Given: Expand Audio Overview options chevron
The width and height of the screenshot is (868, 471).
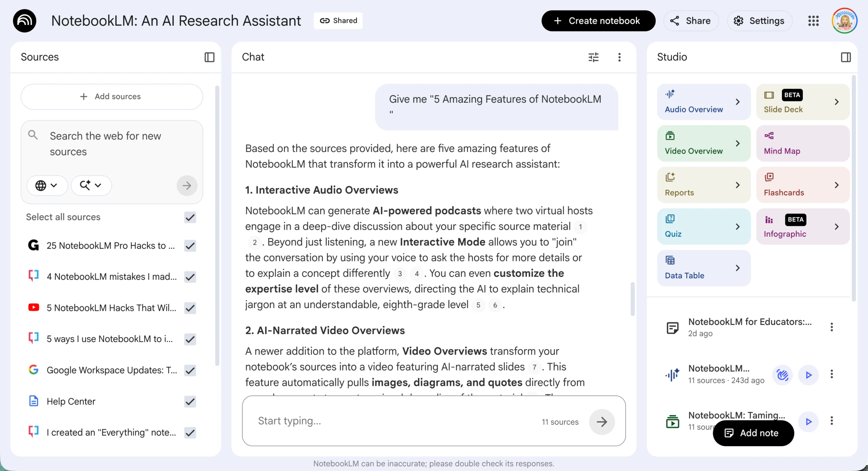Looking at the screenshot, I should [737, 102].
